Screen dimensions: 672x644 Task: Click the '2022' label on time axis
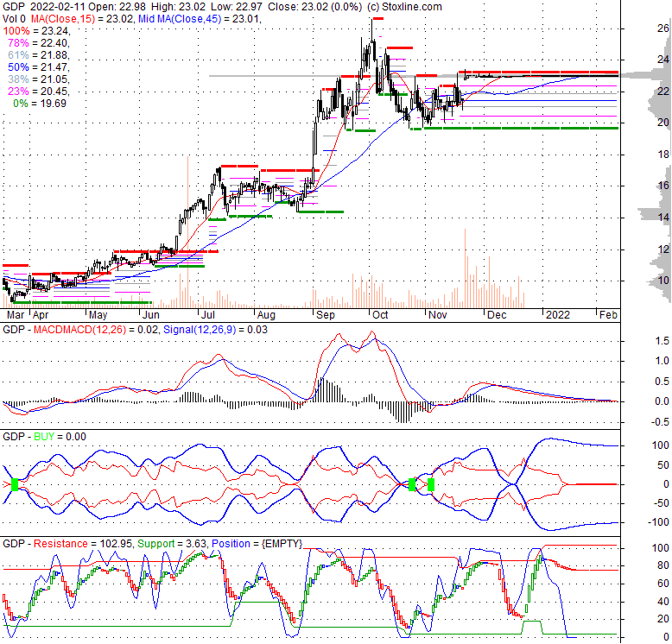click(558, 315)
